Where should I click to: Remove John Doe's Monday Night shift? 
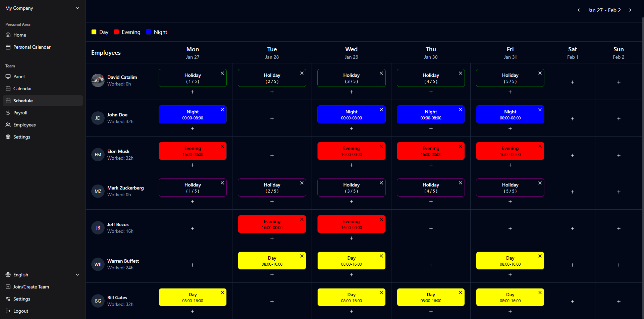tap(222, 110)
